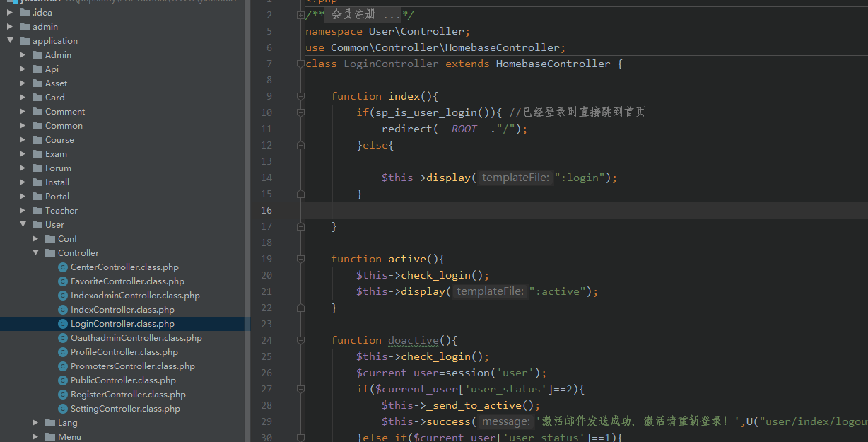Expand the Common folder arrow
Screen dimensions: 868x442
[x=23, y=126]
